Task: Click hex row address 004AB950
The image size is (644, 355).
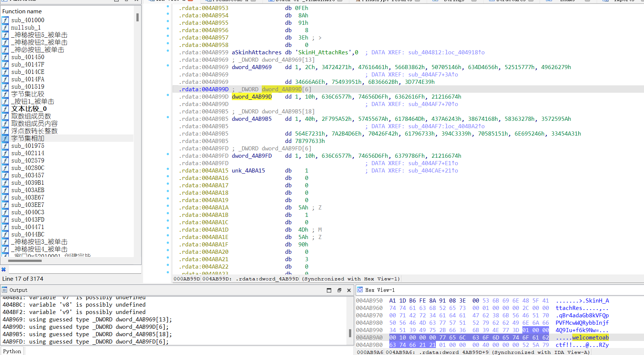Action: pyautogui.click(x=369, y=301)
